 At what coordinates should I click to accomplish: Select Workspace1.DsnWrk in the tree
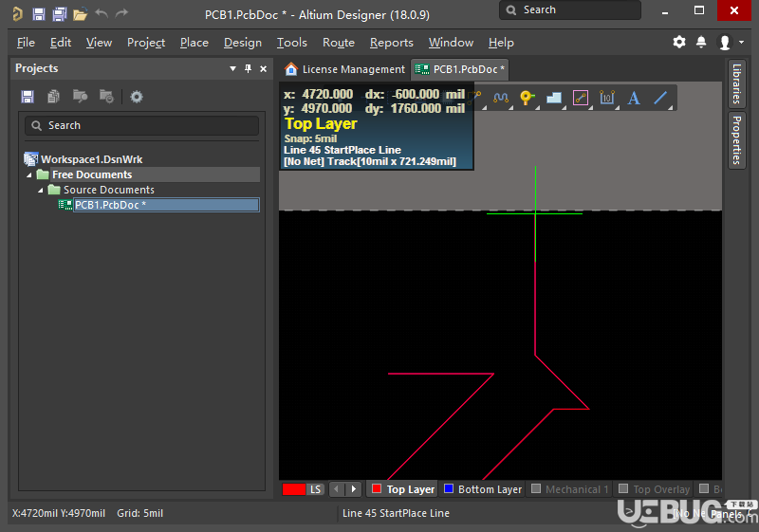91,159
